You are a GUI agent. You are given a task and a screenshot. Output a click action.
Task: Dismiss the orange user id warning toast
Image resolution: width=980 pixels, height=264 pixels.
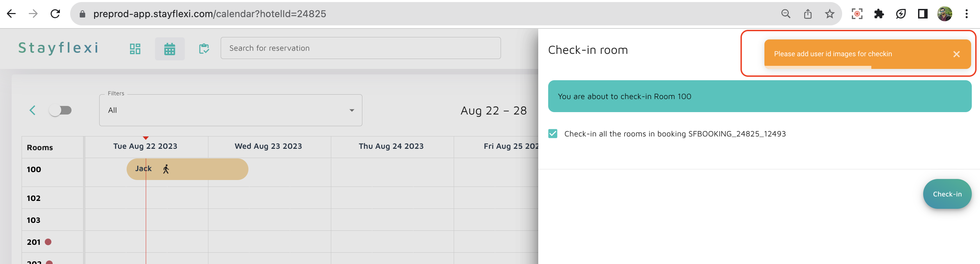(x=956, y=54)
